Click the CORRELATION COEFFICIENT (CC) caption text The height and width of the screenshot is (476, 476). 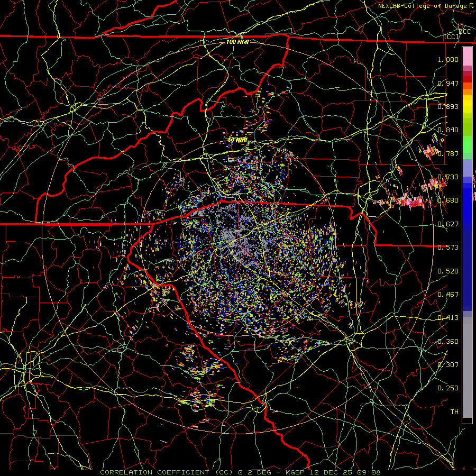coord(167,472)
